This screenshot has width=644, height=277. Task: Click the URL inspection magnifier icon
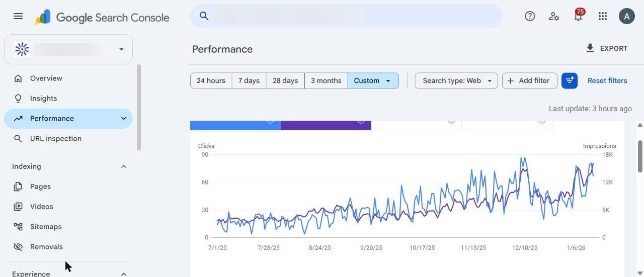pyautogui.click(x=18, y=139)
